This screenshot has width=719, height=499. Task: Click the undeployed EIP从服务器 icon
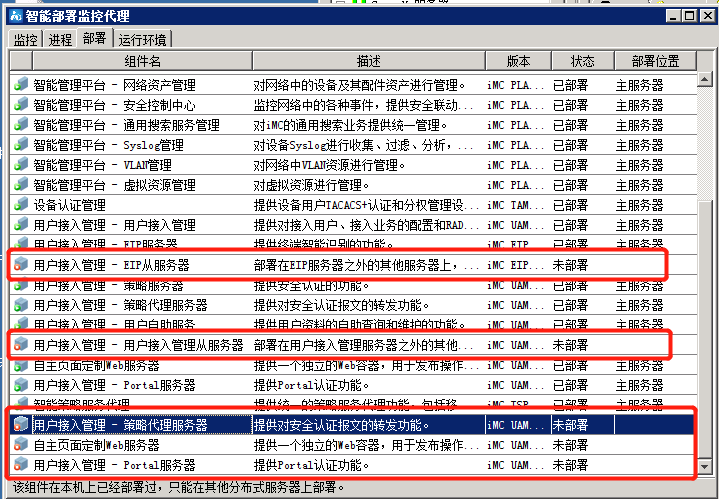pyautogui.click(x=21, y=265)
